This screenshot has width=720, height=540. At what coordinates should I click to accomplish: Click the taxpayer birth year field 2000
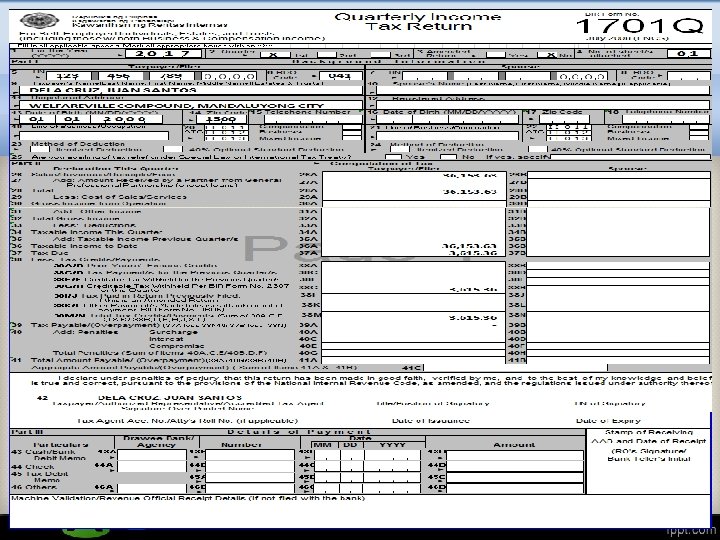125,119
